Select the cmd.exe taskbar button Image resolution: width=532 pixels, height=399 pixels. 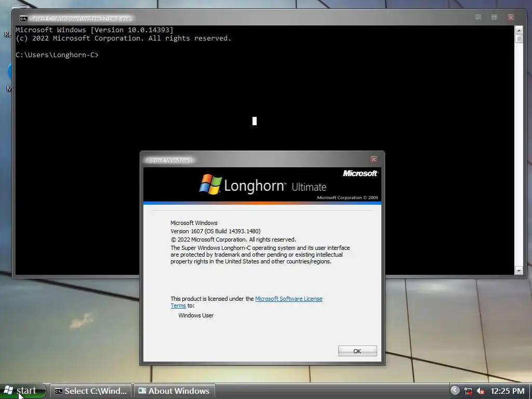click(91, 391)
